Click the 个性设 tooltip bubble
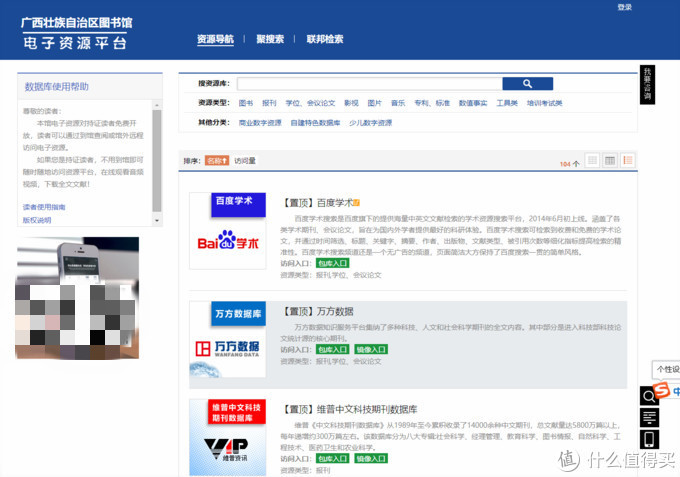 click(x=667, y=369)
